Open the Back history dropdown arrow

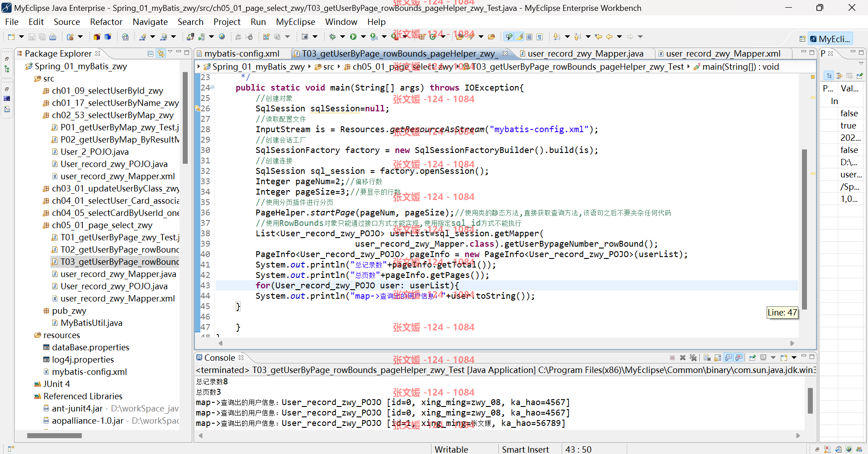point(619,37)
